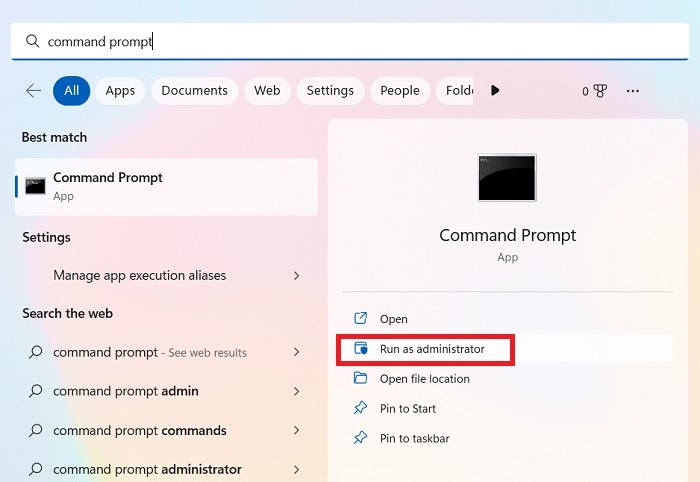The width and height of the screenshot is (700, 482).
Task: Click the Best match section heading
Action: pos(54,137)
